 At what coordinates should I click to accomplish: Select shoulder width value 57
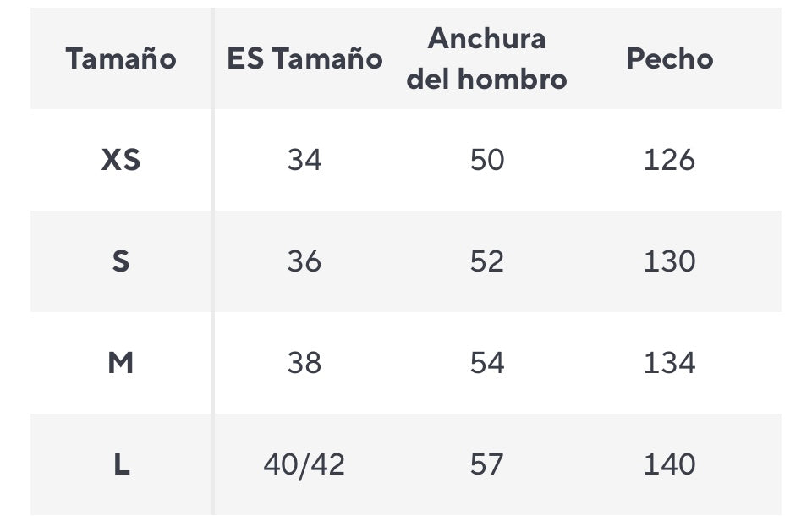point(487,464)
